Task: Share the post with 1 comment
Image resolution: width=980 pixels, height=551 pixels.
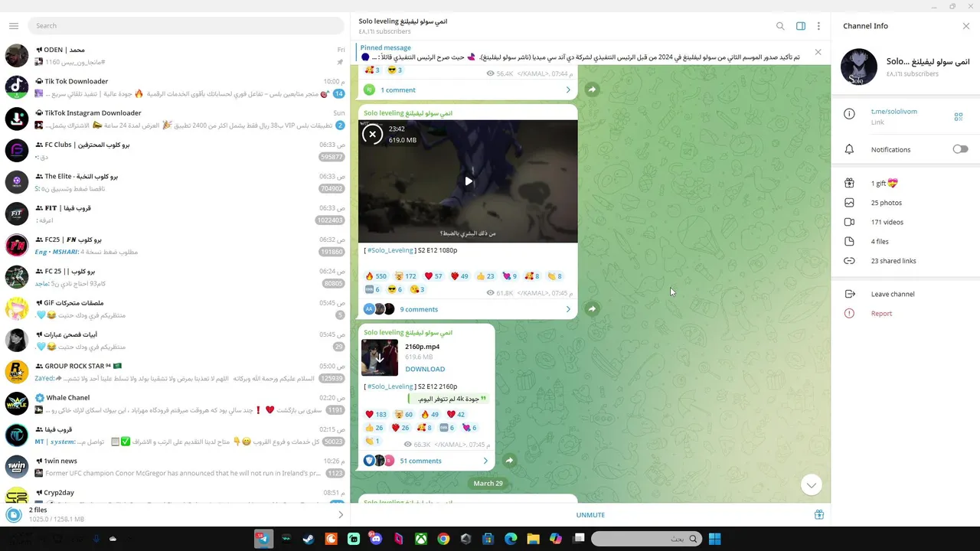Action: 592,90
